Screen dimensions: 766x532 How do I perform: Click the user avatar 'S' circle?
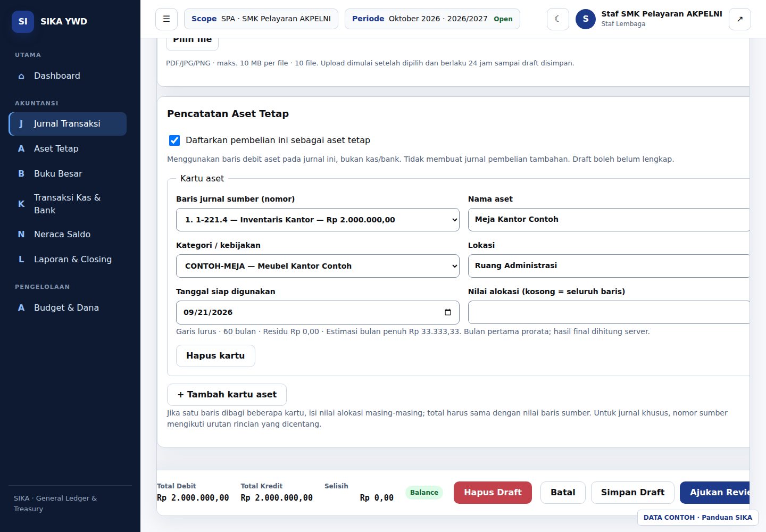coord(586,19)
